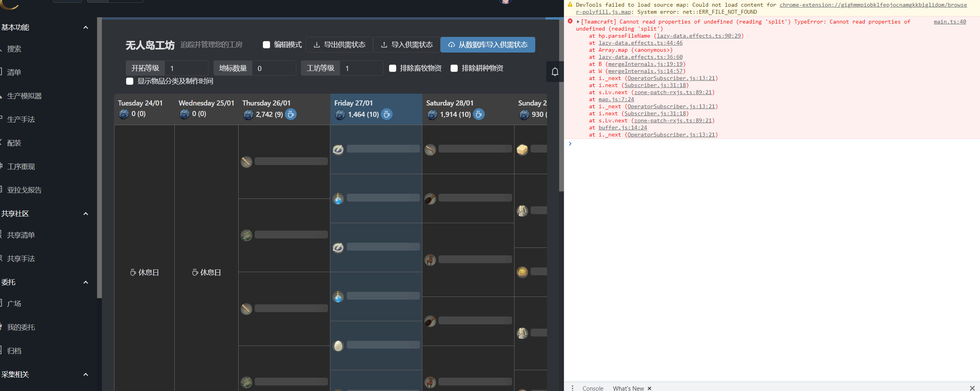Screen dimensions: 980x391
Task: Select 清单 in the sidebar
Action: (14, 72)
